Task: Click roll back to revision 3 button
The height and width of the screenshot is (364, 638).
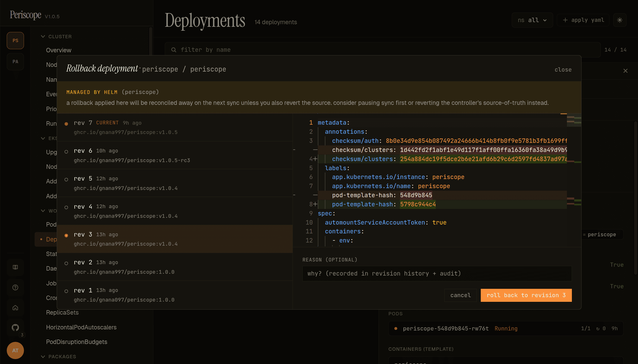Action: (x=526, y=295)
